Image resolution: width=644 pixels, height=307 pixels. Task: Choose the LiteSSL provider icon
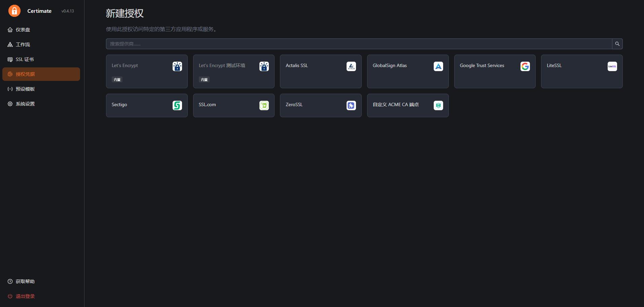point(612,66)
